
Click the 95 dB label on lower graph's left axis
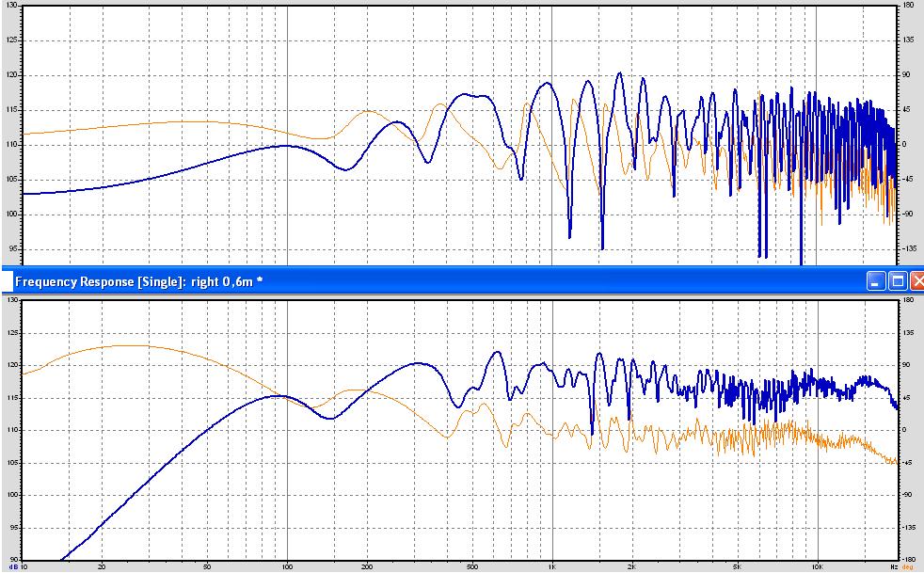pos(13,528)
